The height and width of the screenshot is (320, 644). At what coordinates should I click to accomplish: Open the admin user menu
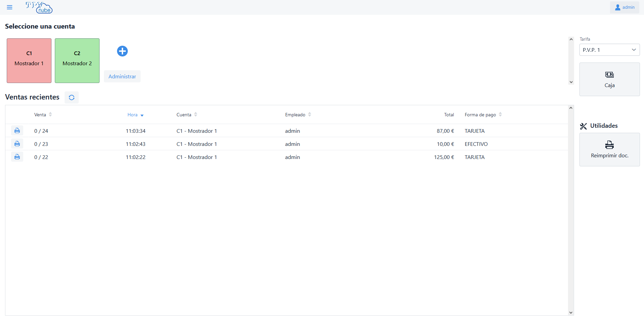click(x=624, y=7)
